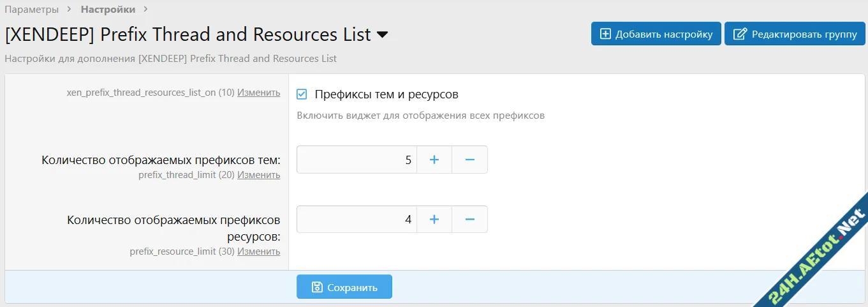Viewport: 868px width, 307px height.
Task: Open the Настройки breadcrumb link
Action: [x=108, y=10]
